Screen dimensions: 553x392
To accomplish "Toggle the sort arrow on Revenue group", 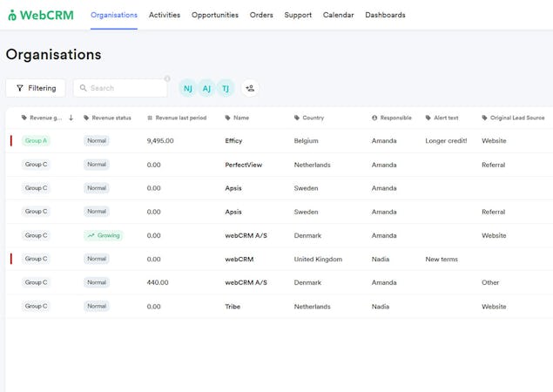I will click(71, 118).
